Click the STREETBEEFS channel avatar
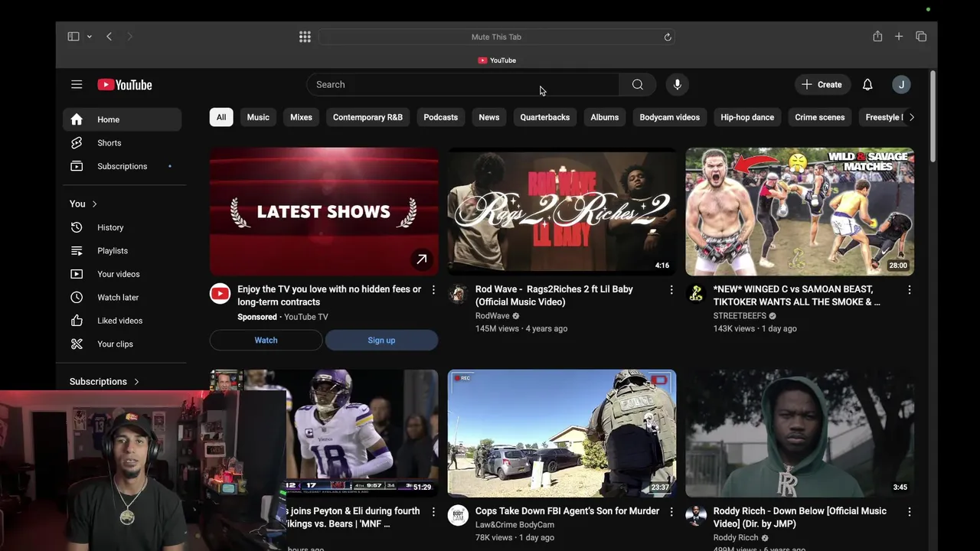The image size is (980, 551). coord(696,293)
